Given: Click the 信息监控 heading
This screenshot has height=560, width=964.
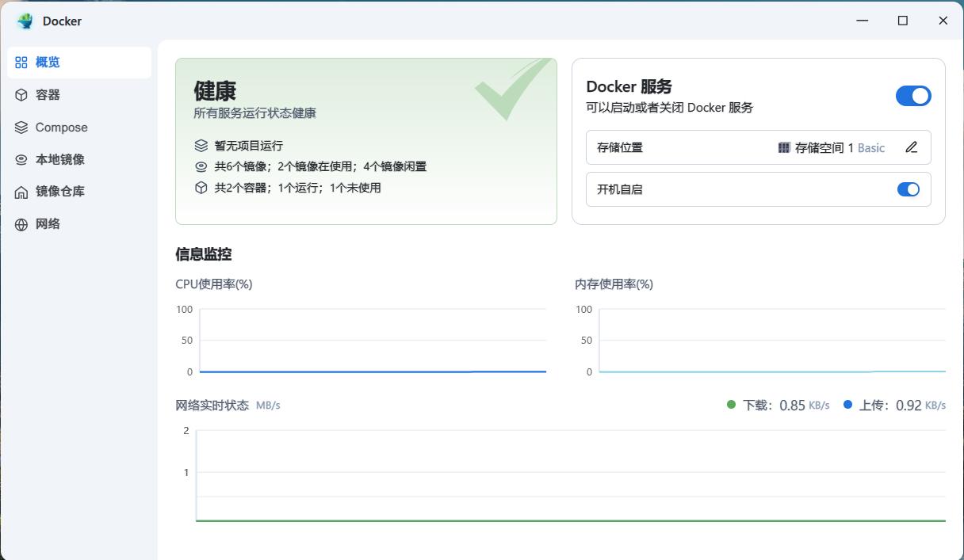Looking at the screenshot, I should 204,254.
